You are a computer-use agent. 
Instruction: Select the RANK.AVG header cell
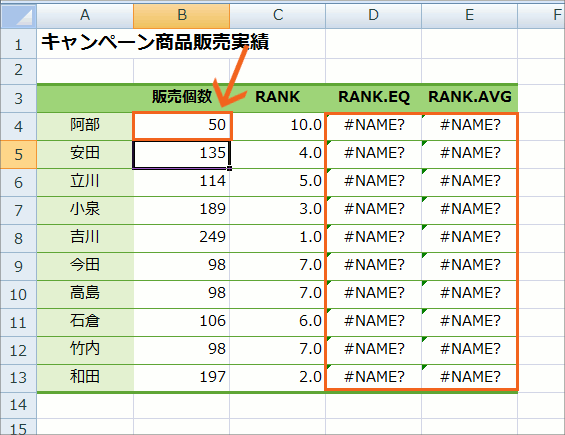(x=470, y=97)
